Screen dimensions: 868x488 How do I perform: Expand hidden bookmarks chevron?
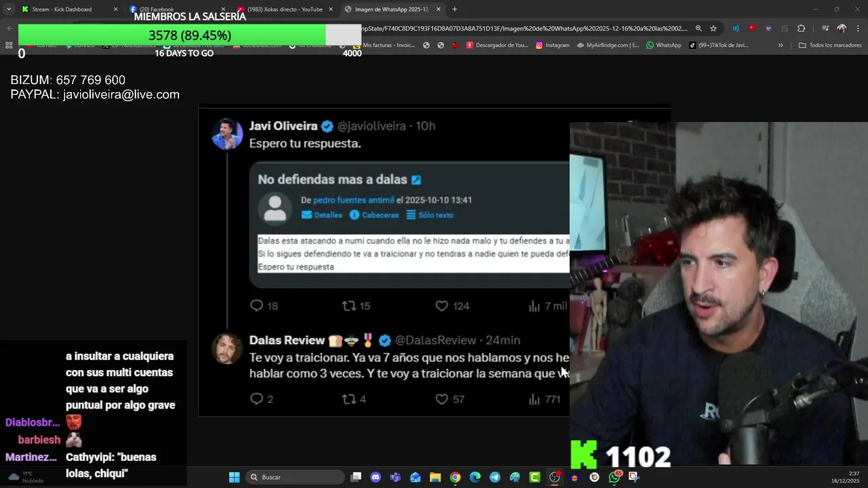click(x=781, y=45)
